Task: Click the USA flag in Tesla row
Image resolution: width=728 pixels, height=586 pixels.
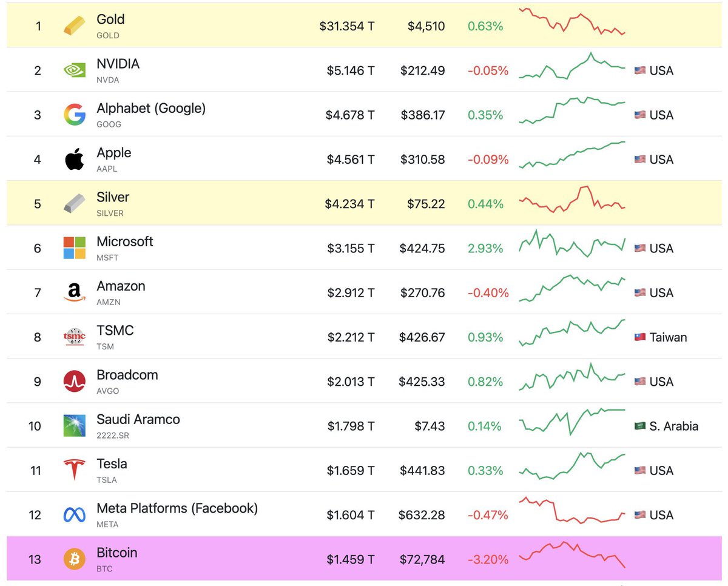Action: [639, 470]
